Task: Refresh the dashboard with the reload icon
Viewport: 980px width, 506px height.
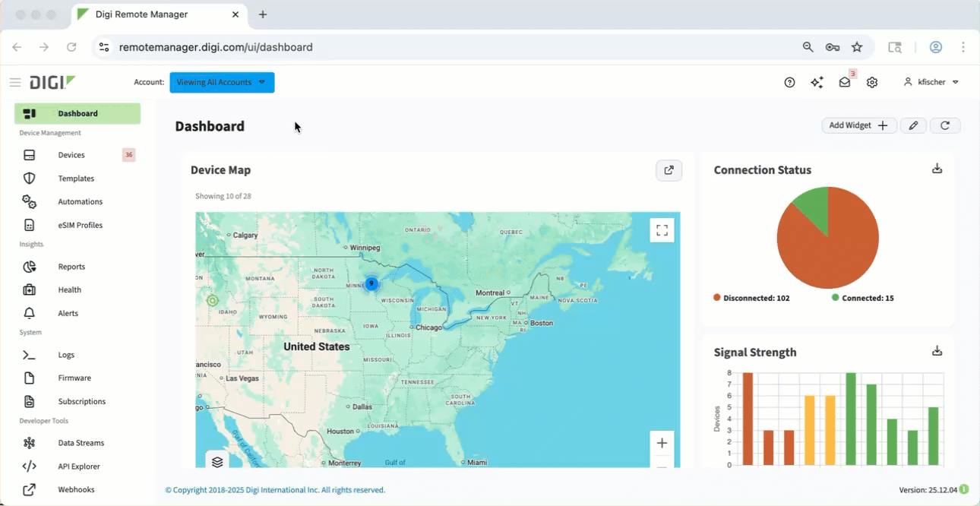Action: click(x=945, y=125)
